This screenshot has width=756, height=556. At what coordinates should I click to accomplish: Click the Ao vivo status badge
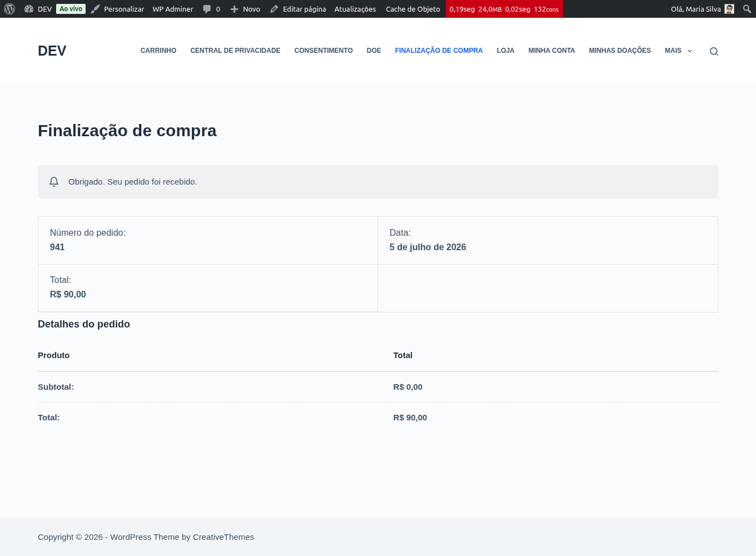pos(71,9)
